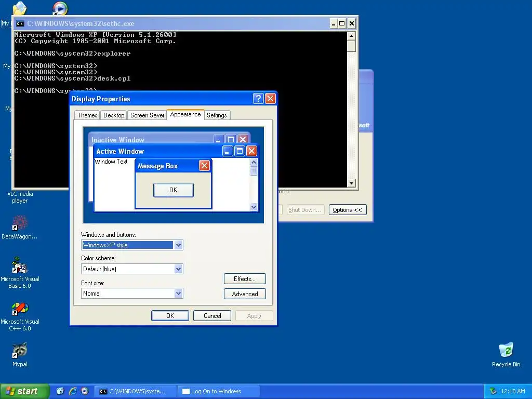Click Window Text in the preview area

tap(111, 162)
